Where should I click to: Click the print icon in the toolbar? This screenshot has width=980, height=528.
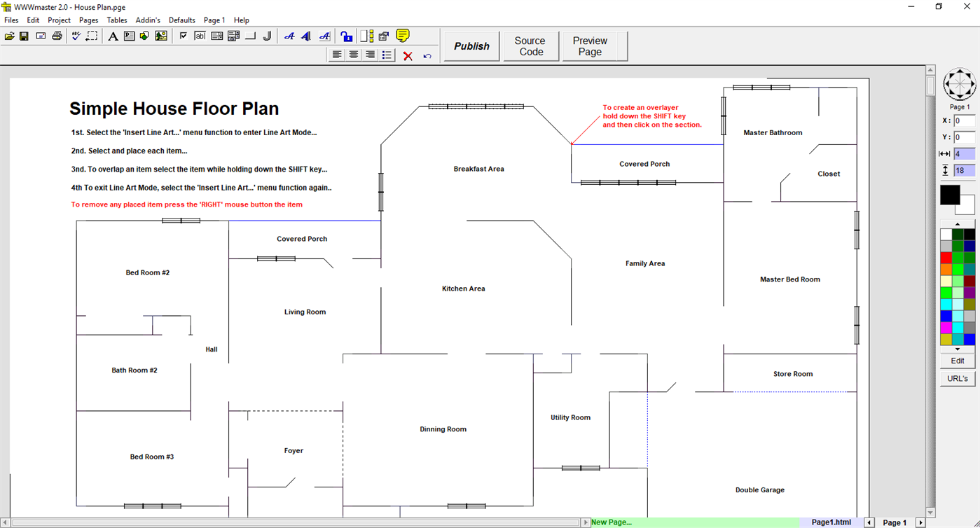pos(57,36)
